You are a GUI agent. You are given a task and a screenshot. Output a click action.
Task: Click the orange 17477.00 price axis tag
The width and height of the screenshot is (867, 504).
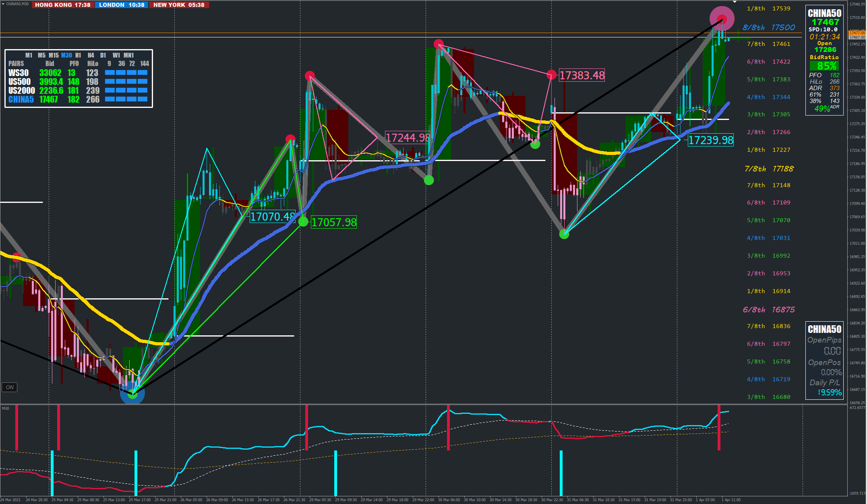(x=857, y=33)
